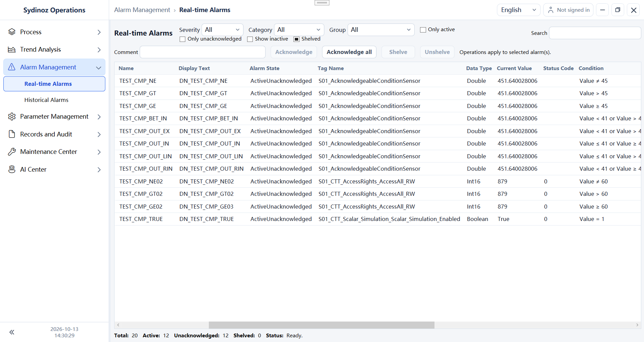Click the Alarm Management warning triangle icon
This screenshot has width=644, height=342.
coord(12,67)
